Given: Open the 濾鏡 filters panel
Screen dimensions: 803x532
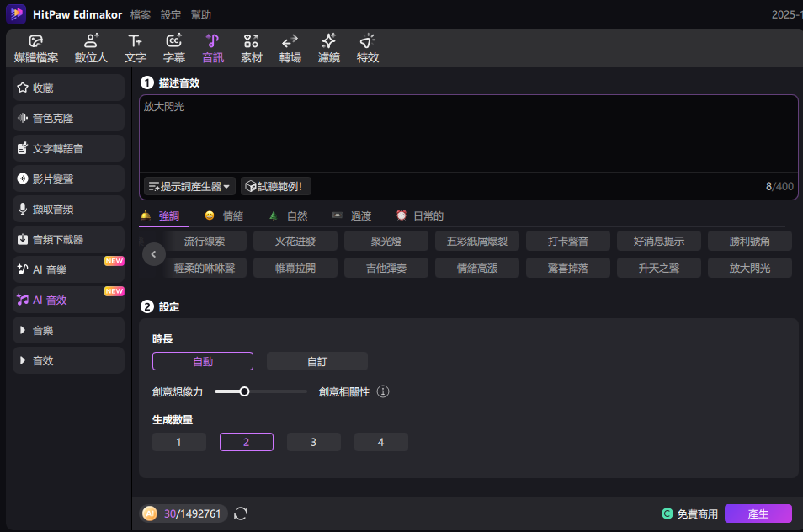Looking at the screenshot, I should (x=329, y=49).
